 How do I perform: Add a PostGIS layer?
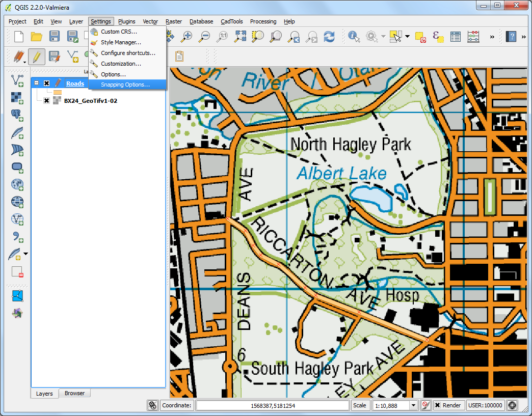click(17, 115)
